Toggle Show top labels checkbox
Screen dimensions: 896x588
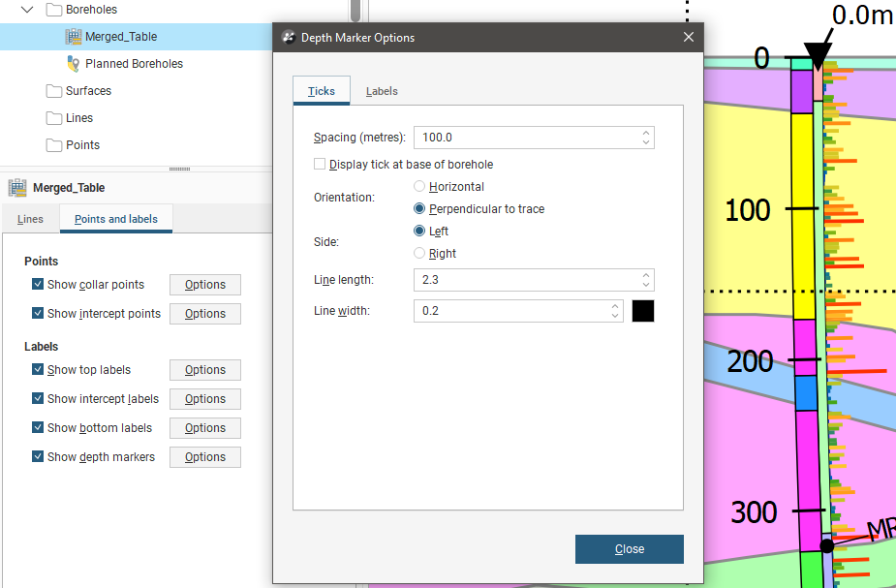(x=38, y=369)
